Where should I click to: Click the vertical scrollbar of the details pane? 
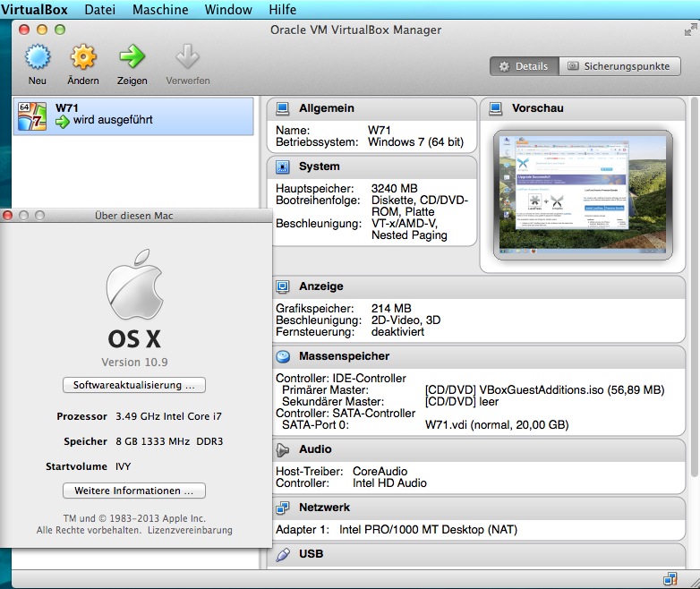(695, 286)
